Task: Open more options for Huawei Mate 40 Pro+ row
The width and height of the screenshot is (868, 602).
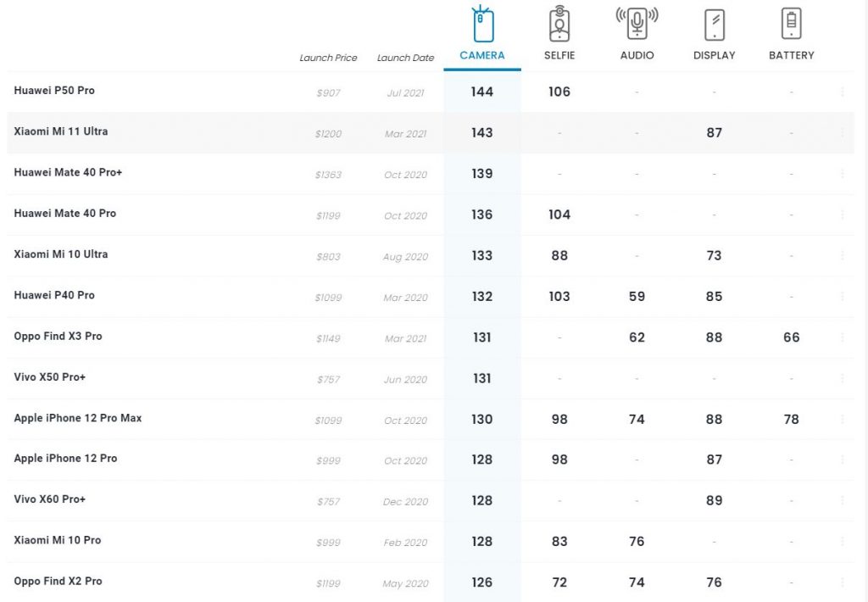Action: pos(842,174)
